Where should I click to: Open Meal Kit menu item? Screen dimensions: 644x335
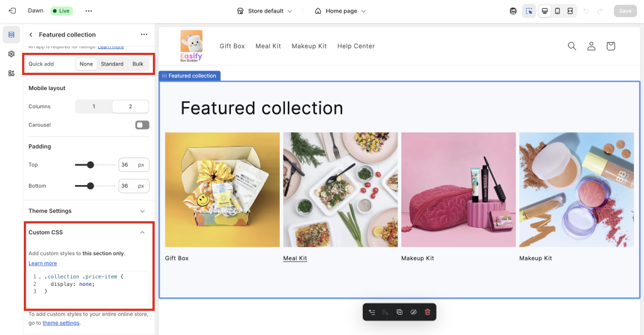click(x=268, y=46)
